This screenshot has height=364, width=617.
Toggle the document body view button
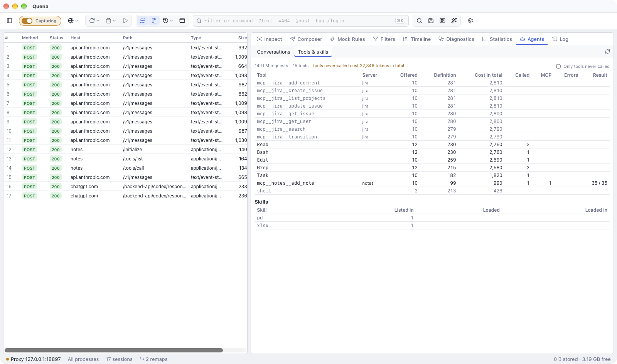154,21
